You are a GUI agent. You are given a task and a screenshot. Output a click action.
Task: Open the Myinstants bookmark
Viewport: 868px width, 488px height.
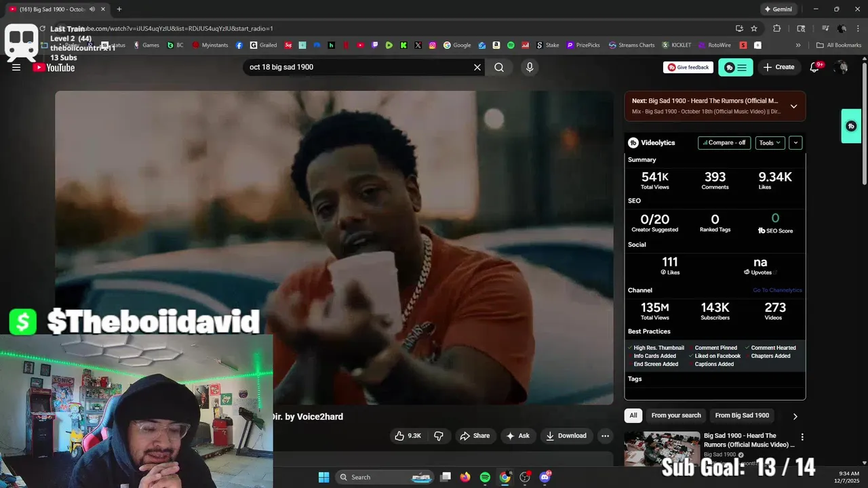[x=210, y=45]
